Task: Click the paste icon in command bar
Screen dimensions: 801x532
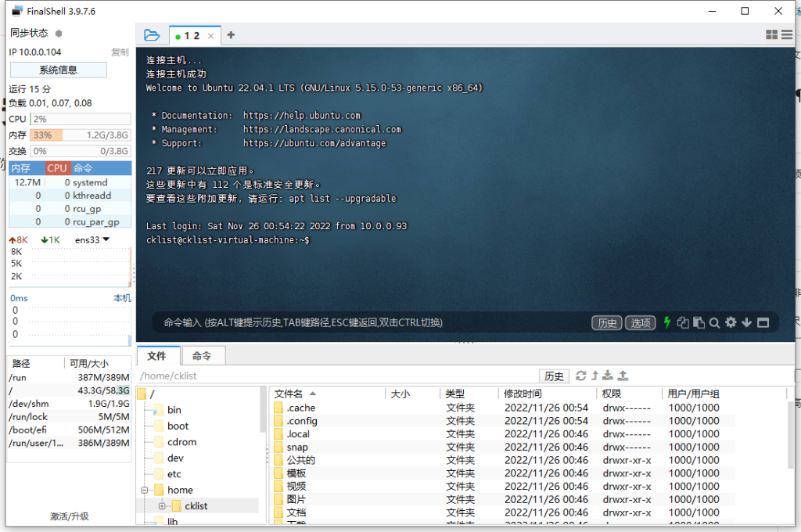Action: click(x=699, y=322)
